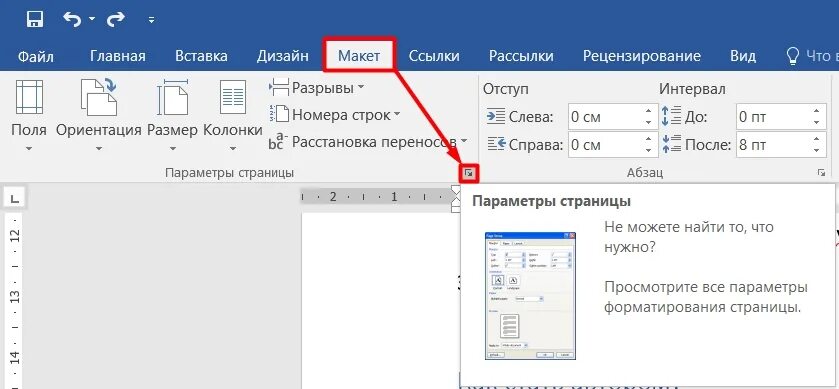This screenshot has width=839, height=389.
Task: Increase the До spacing value
Action: 817,110
